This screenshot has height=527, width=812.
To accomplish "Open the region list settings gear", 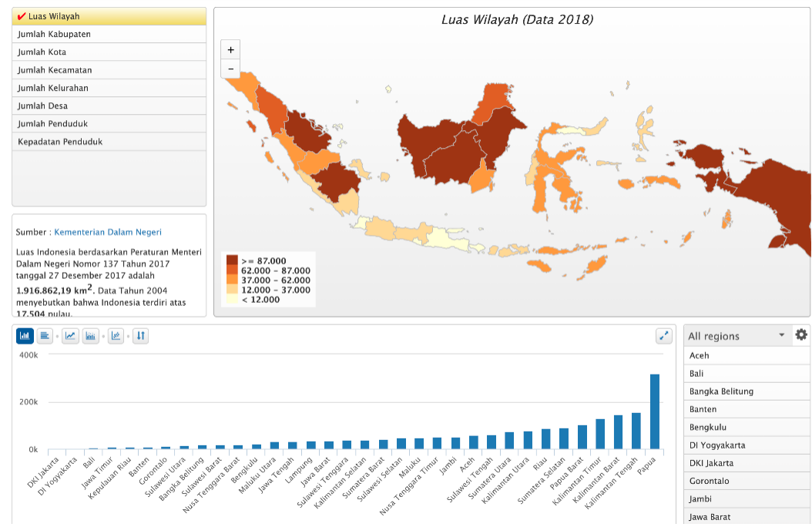I will point(801,335).
